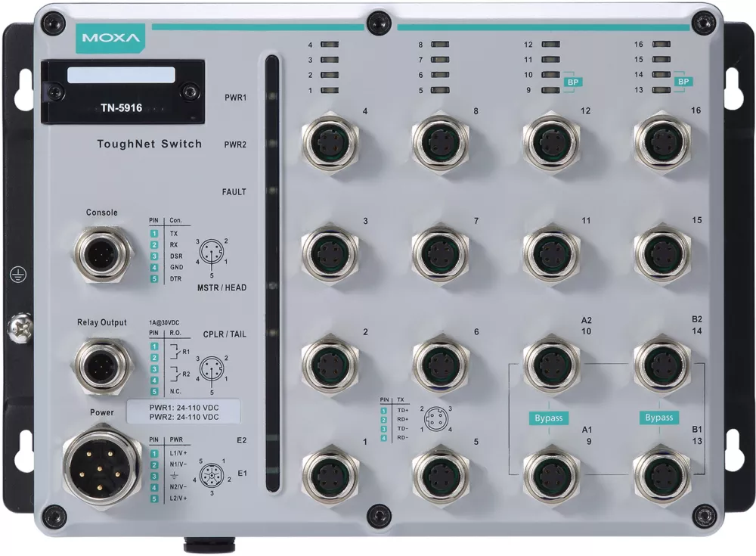Screen dimensions: 756x556
Task: Select the port 4 M12 connector
Action: 330,142
